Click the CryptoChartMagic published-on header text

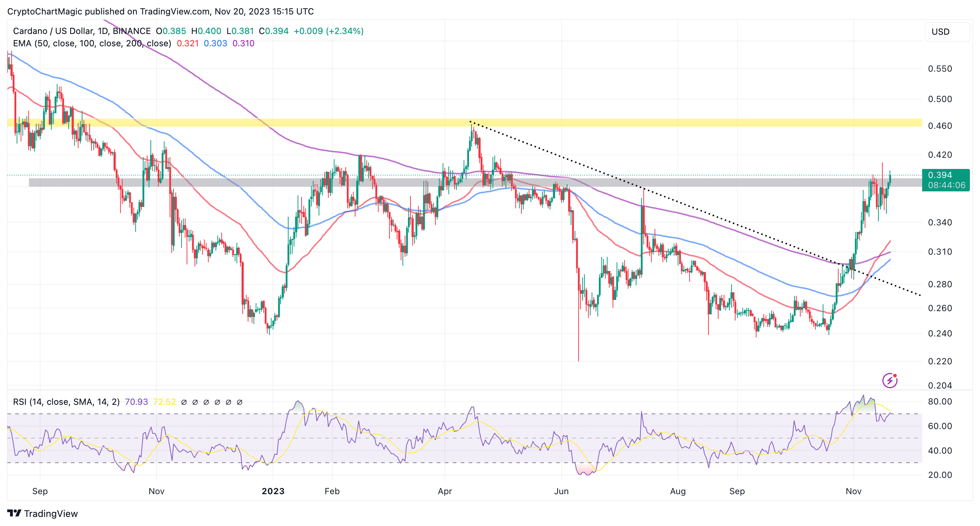(161, 12)
